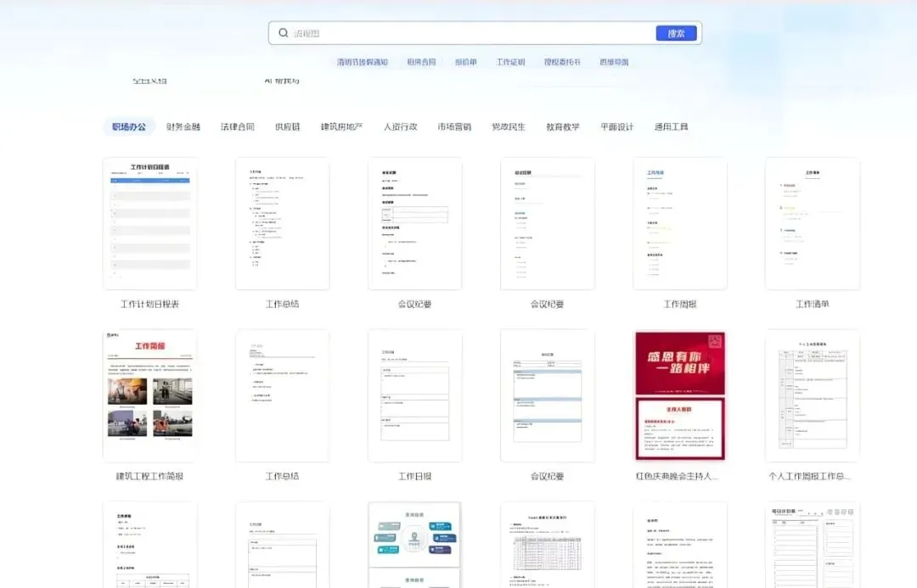Switch to the 党政民生 category tab
Image resolution: width=917 pixels, height=588 pixels.
click(509, 126)
